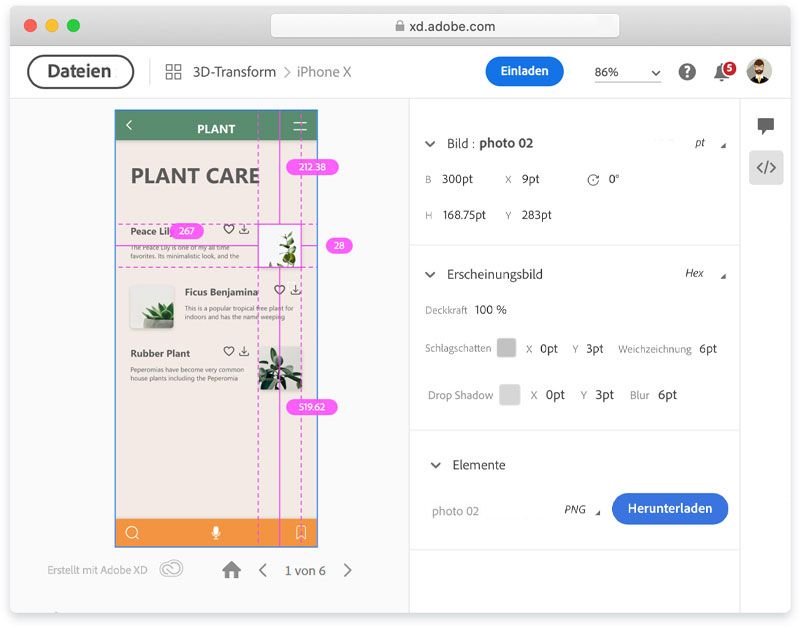The height and width of the screenshot is (627, 800).
Task: Click download icon next to Rubber Plant
Action: [x=244, y=351]
